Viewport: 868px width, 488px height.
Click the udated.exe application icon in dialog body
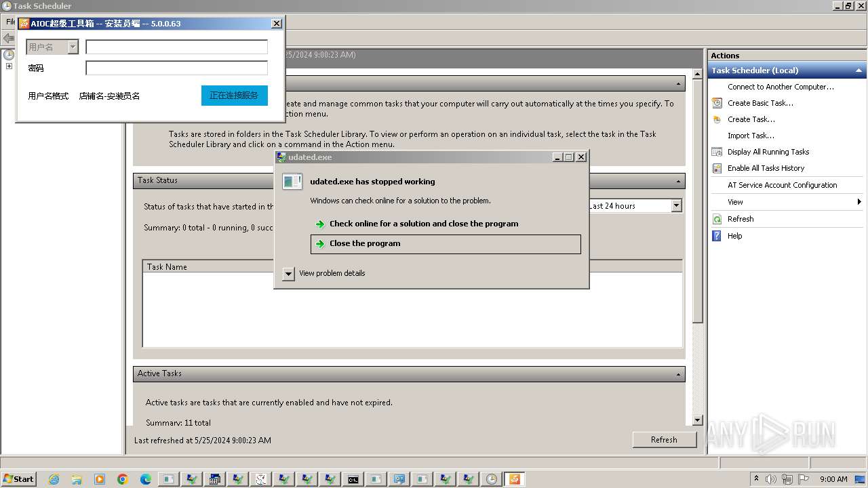point(292,181)
